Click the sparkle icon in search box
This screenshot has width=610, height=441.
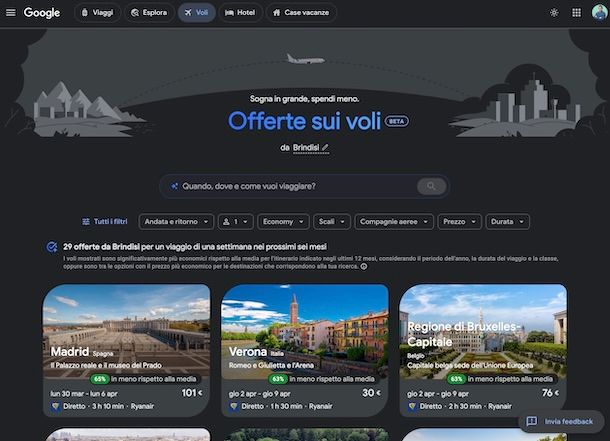coord(174,186)
